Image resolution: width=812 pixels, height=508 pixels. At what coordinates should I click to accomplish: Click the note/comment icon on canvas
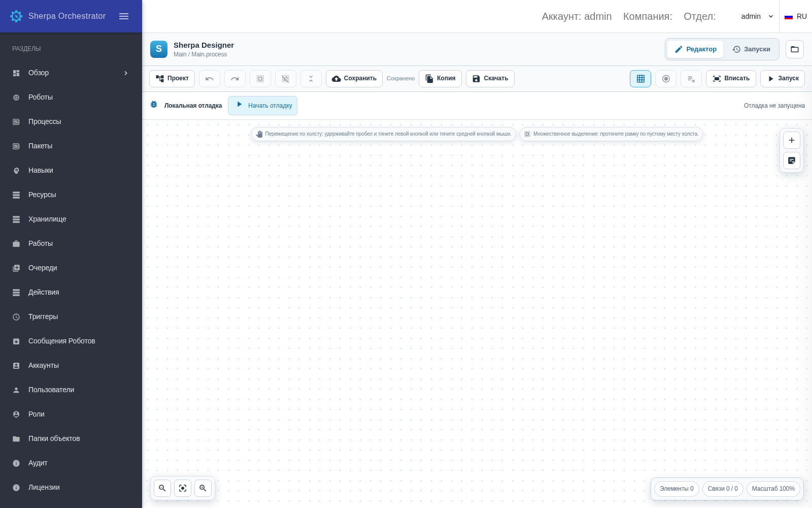tap(792, 161)
